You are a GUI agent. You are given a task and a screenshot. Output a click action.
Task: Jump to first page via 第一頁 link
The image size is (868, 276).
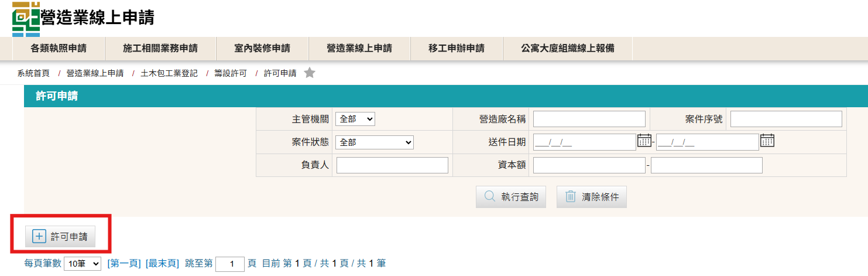pos(124,264)
